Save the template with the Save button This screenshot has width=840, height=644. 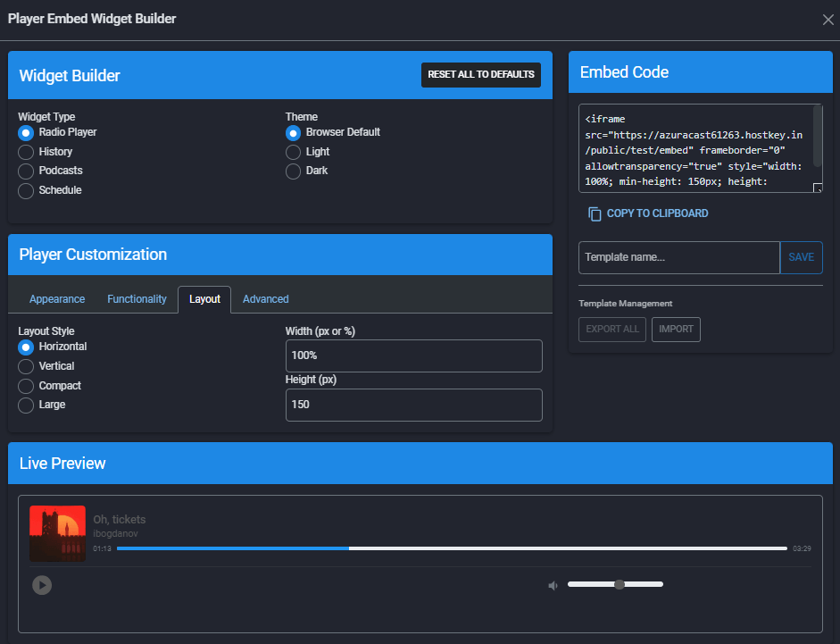coord(801,257)
